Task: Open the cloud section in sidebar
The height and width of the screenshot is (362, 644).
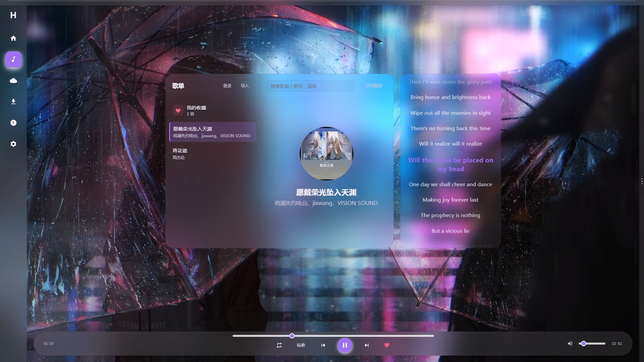Action: coord(13,80)
